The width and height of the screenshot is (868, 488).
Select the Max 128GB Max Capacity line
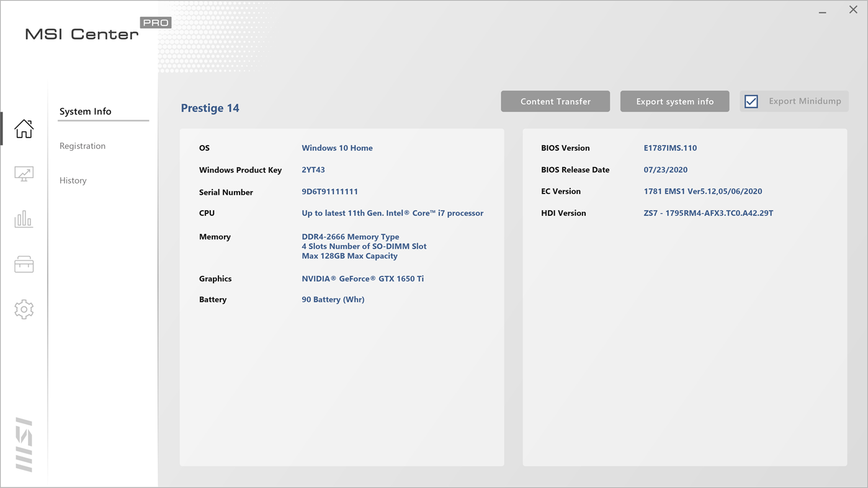tap(350, 255)
